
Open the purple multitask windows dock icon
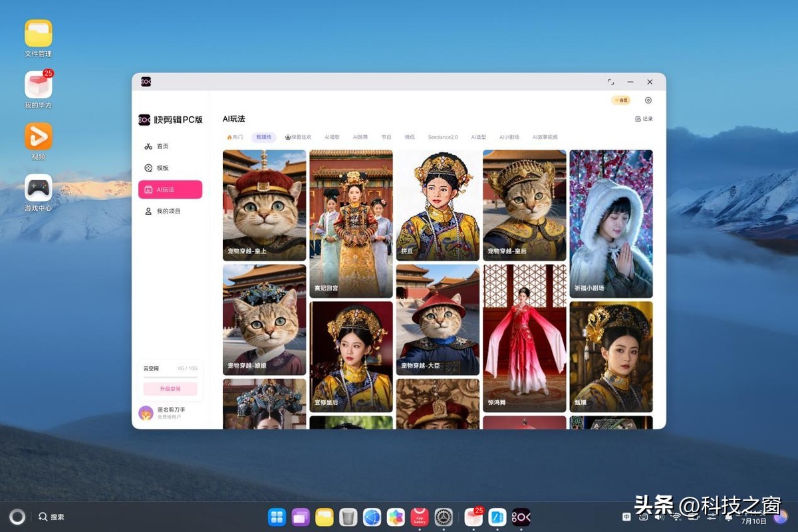(301, 517)
